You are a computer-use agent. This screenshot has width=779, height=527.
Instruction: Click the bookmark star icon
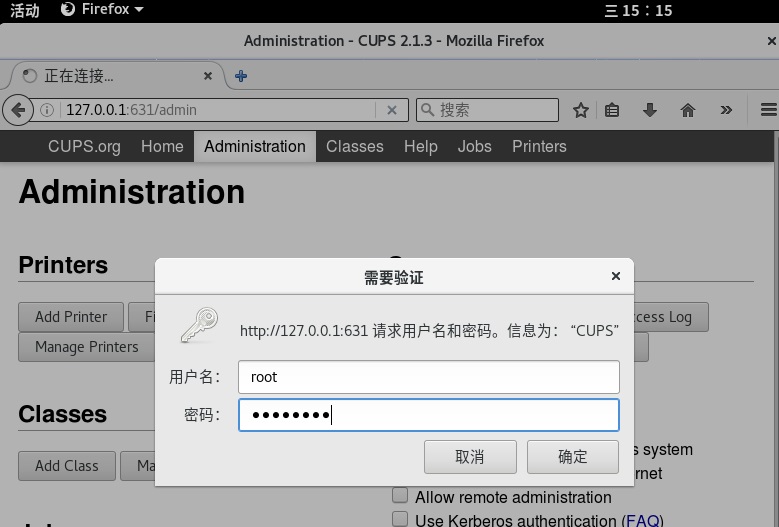coord(580,110)
